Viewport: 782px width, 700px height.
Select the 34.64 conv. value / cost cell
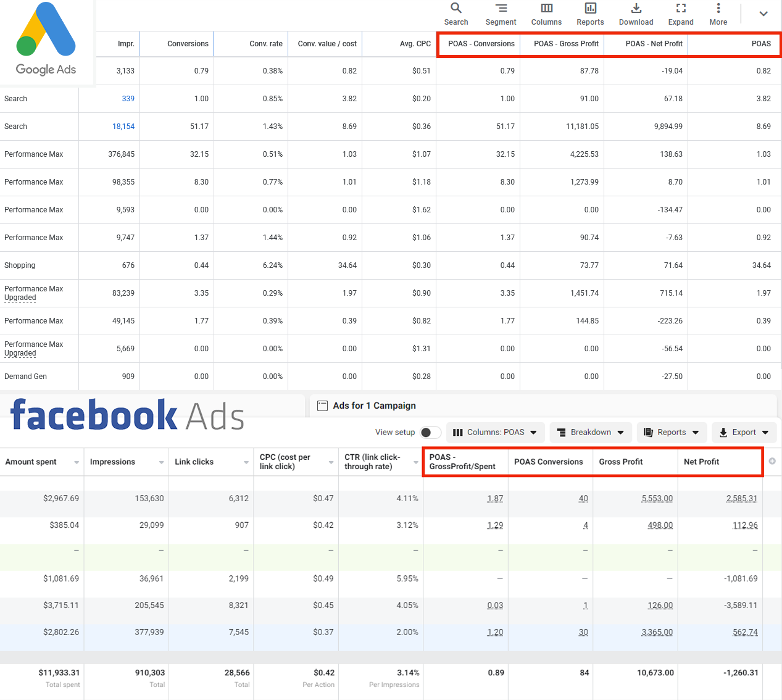347,265
